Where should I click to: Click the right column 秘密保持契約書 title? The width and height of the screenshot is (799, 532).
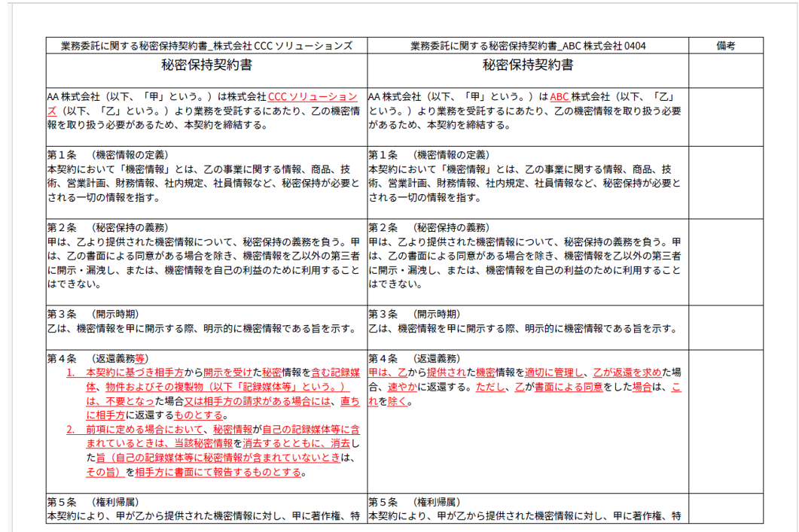click(528, 65)
